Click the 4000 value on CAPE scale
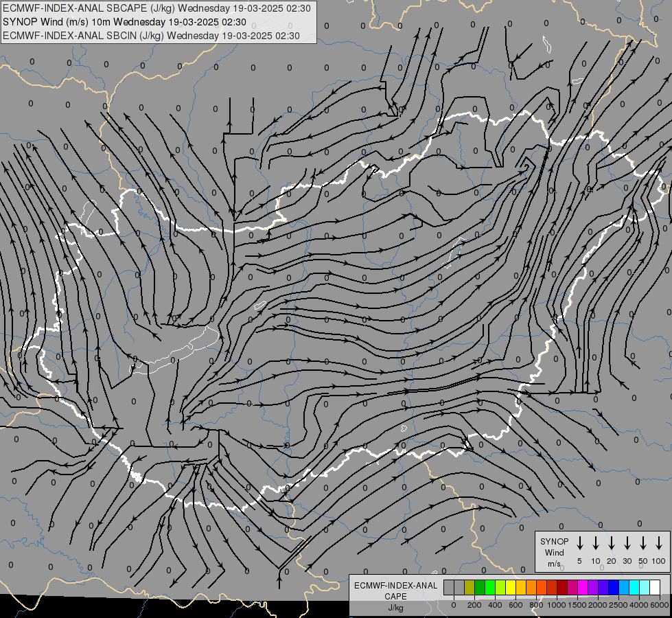The image size is (672, 618). click(639, 605)
